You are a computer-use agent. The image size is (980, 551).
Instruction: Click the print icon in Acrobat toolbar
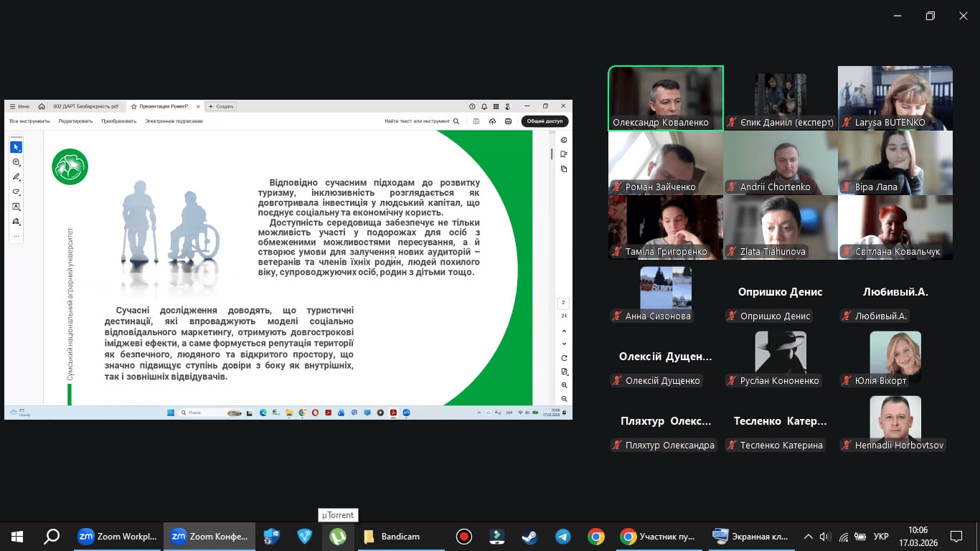coord(508,121)
